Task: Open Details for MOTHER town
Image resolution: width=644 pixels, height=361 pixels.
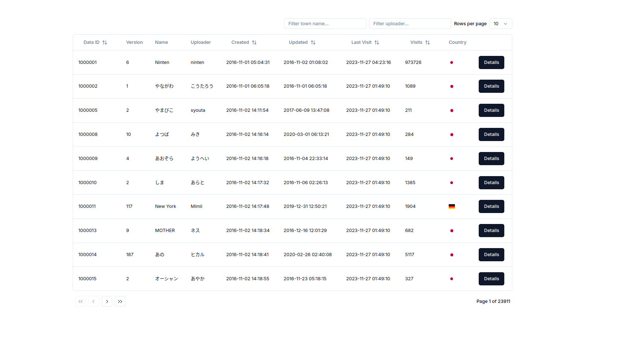Action: 492,231
